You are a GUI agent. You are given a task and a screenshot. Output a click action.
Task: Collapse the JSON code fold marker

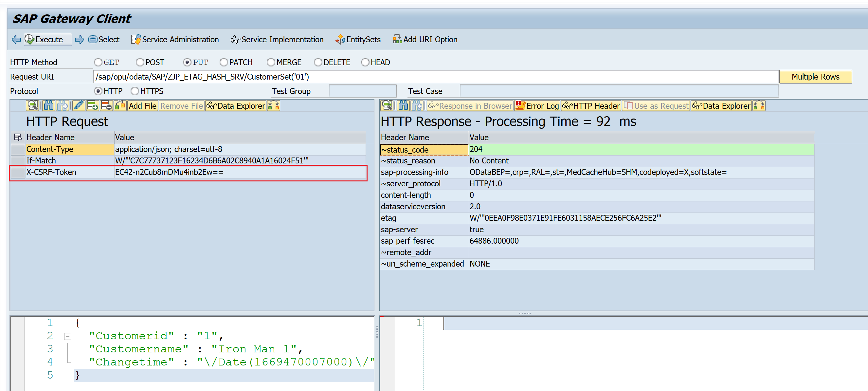coord(67,336)
